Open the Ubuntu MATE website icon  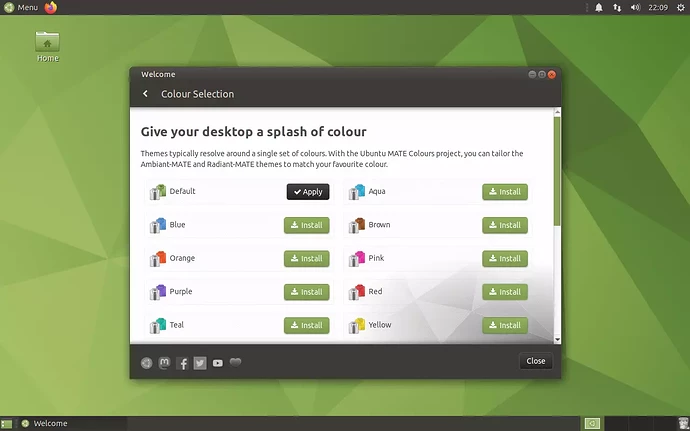[x=147, y=363]
